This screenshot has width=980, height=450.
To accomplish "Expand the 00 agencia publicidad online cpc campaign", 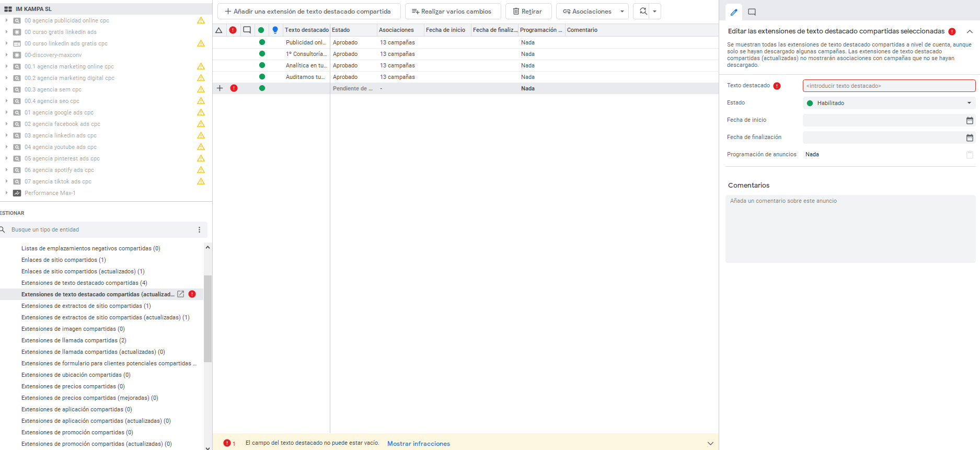I will pyautogui.click(x=6, y=20).
